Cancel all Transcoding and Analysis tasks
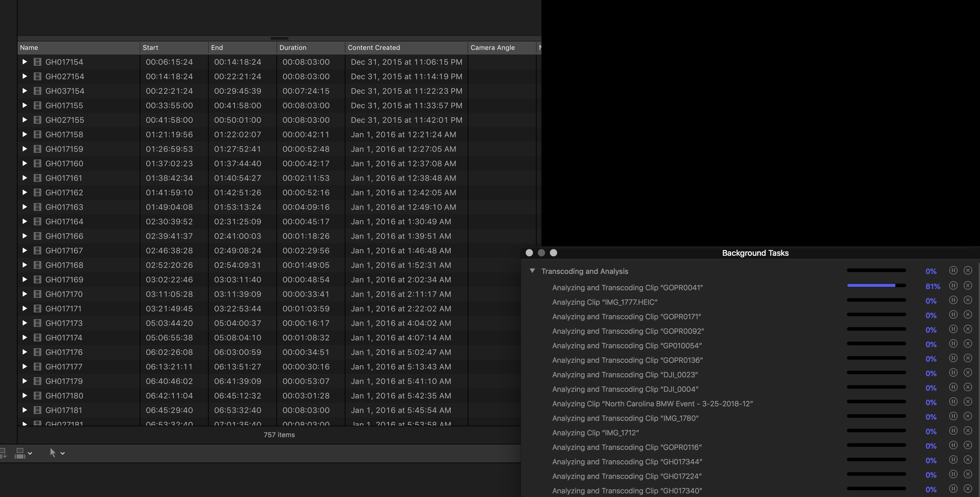The height and width of the screenshot is (497, 980). pos(968,270)
